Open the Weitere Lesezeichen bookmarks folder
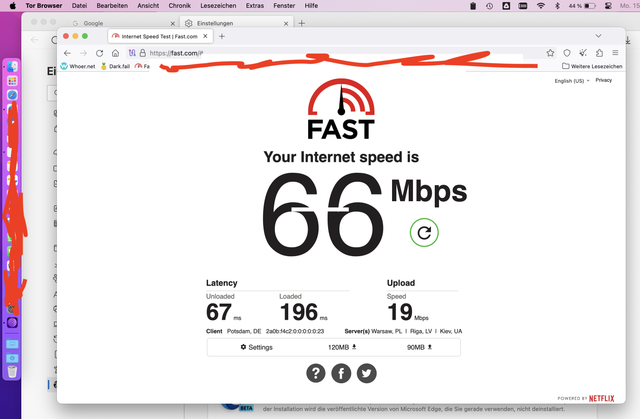Image resolution: width=640 pixels, height=419 pixels. [x=592, y=66]
